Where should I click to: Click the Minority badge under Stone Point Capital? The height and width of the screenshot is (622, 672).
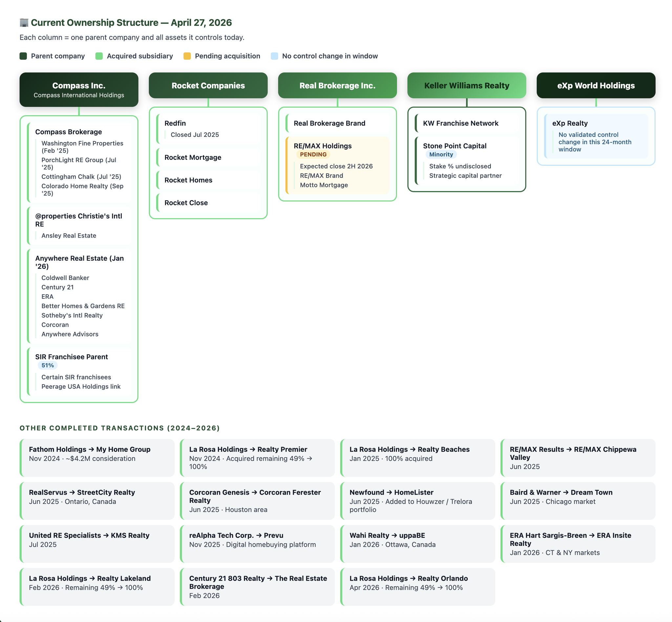[x=441, y=155]
